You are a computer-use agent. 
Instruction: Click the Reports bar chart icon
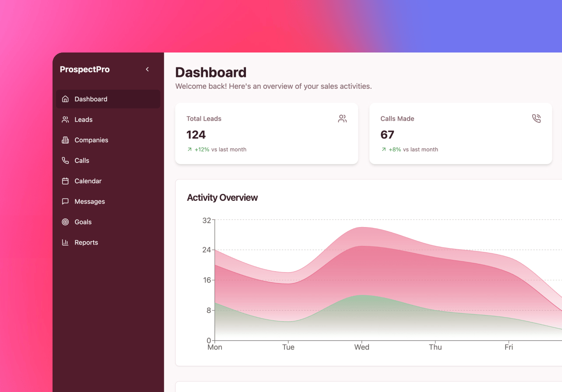pyautogui.click(x=65, y=242)
